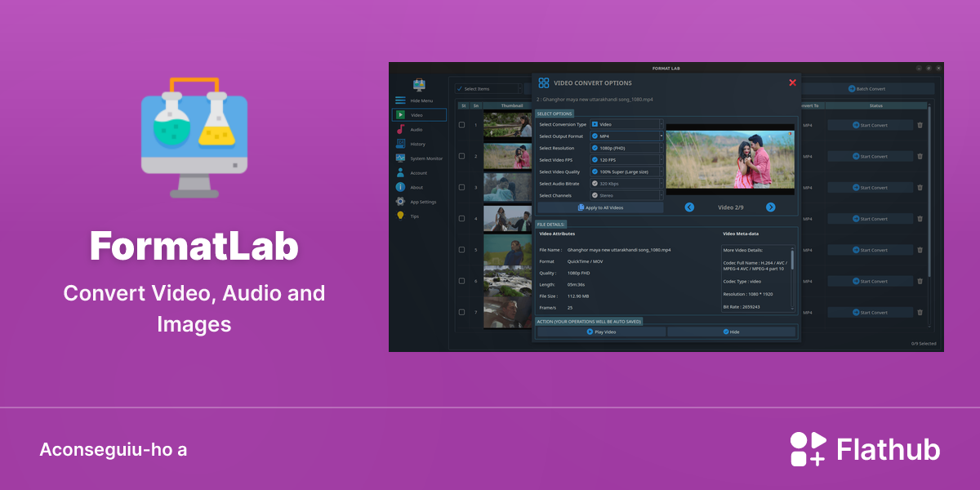The image size is (980, 490).
Task: Open History from the sidebar
Action: 419,144
